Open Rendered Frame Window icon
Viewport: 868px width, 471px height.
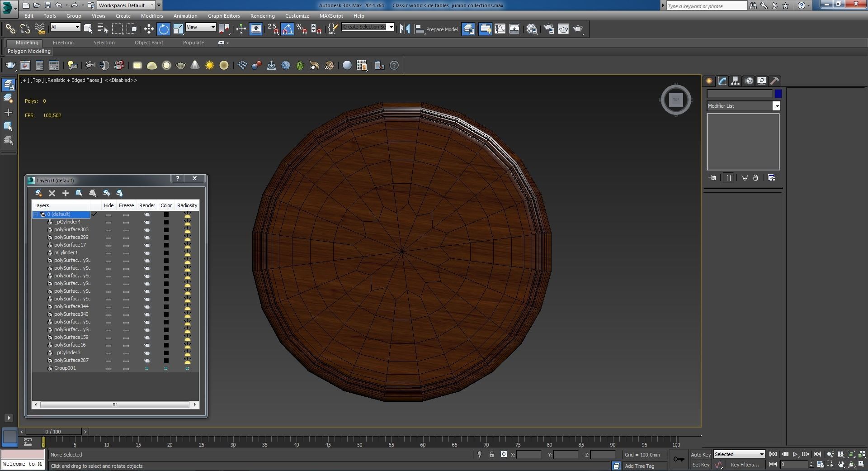pos(563,29)
